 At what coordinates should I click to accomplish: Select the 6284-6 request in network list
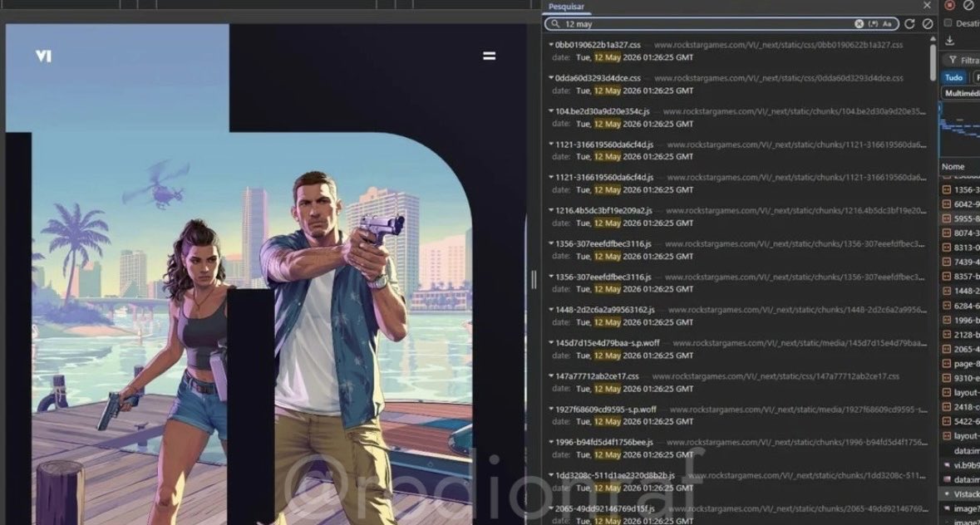point(961,306)
